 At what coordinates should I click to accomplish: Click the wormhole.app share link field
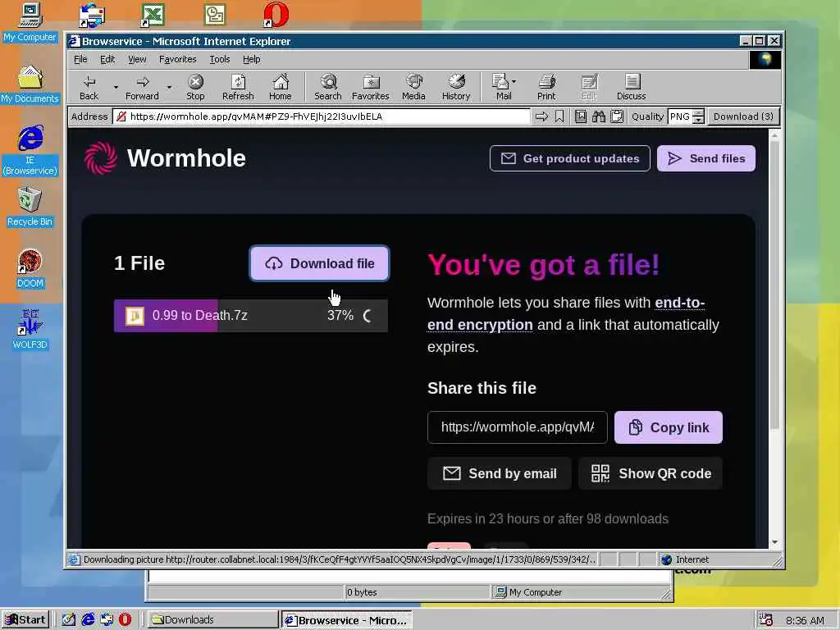(518, 427)
